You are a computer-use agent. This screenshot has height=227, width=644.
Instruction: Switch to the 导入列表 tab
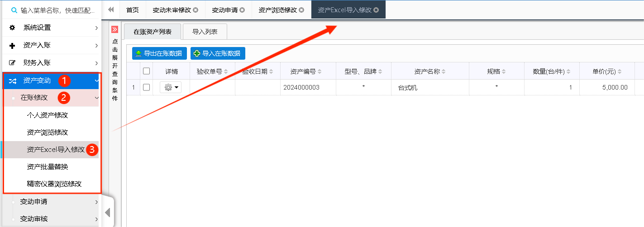[x=205, y=32]
